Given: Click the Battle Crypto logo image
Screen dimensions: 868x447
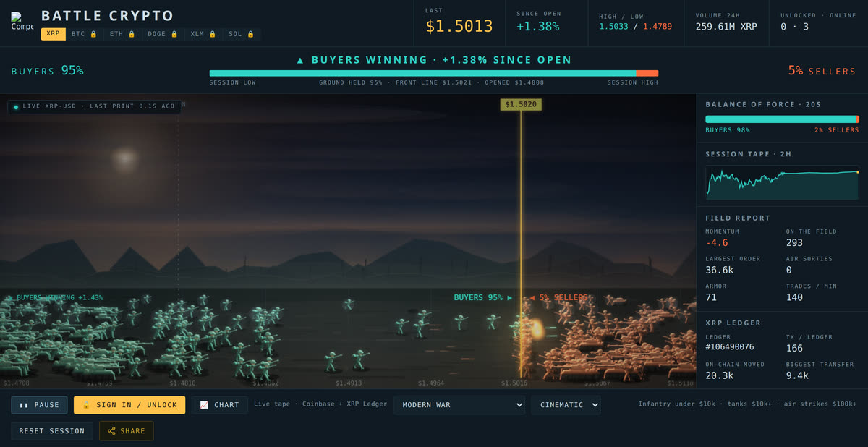Looking at the screenshot, I should (22, 22).
